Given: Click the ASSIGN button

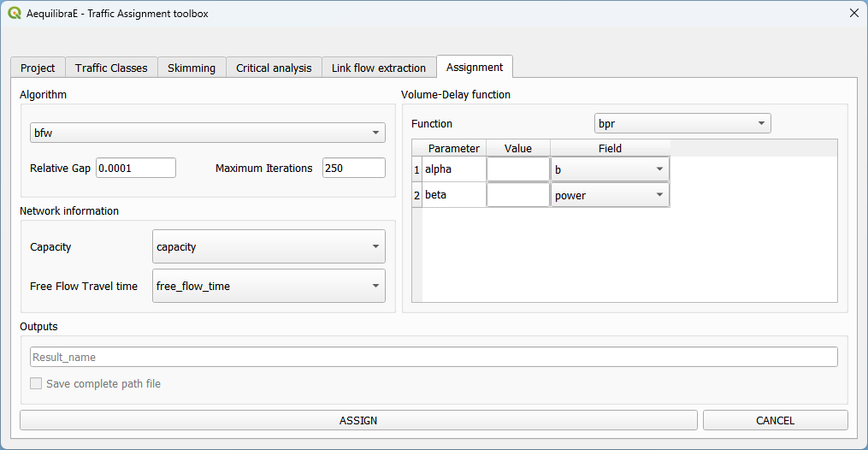Looking at the screenshot, I should tap(358, 420).
